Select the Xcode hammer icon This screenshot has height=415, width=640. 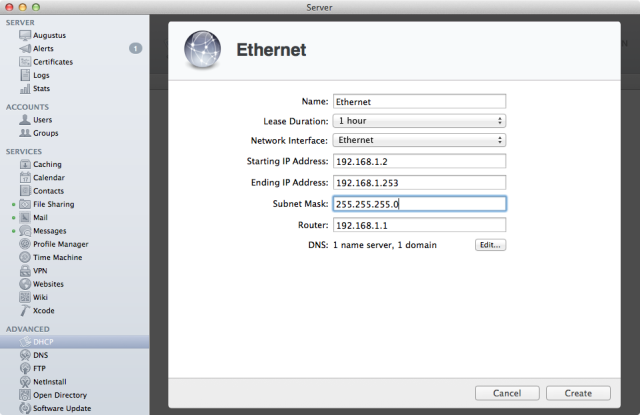25,311
